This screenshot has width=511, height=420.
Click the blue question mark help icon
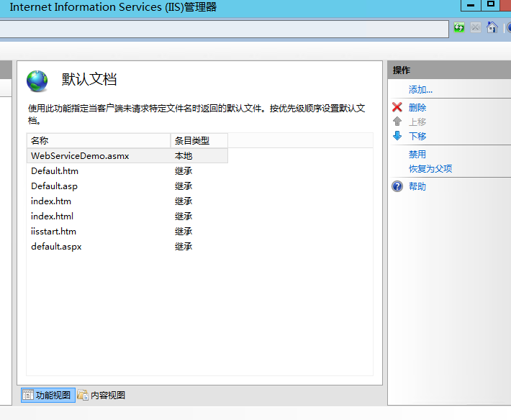[x=397, y=186]
